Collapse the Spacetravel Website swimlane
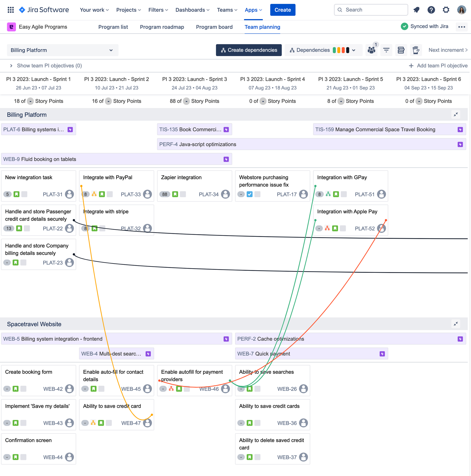 coord(456,324)
